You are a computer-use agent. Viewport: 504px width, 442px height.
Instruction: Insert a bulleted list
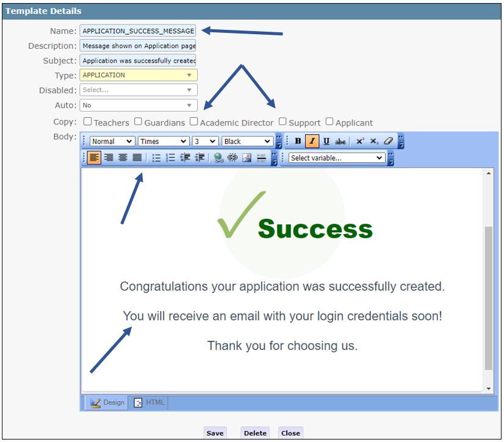point(156,158)
